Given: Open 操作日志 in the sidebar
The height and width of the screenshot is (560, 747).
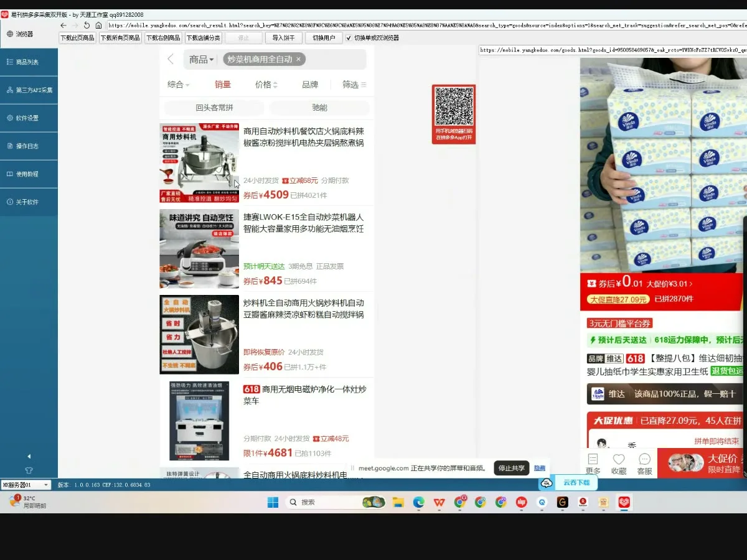Looking at the screenshot, I should click(x=29, y=146).
